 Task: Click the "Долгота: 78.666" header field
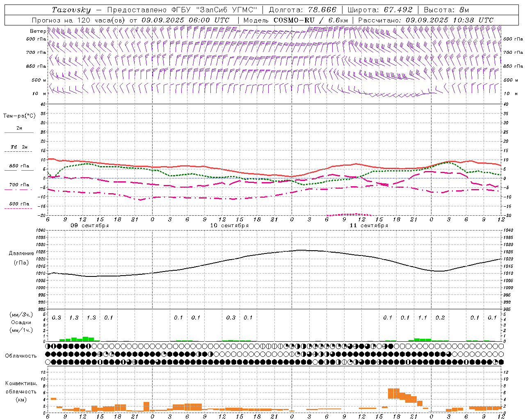[x=302, y=10]
